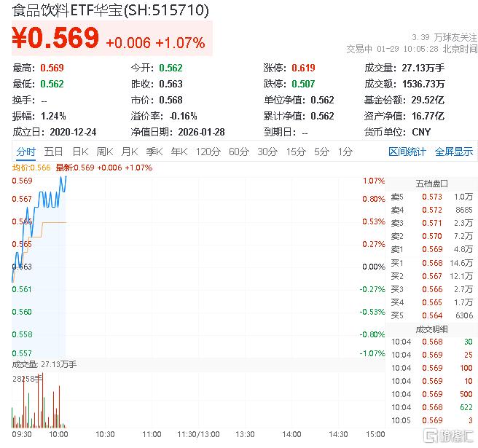
Task: Select the 5分 chart tab
Action: (321, 152)
